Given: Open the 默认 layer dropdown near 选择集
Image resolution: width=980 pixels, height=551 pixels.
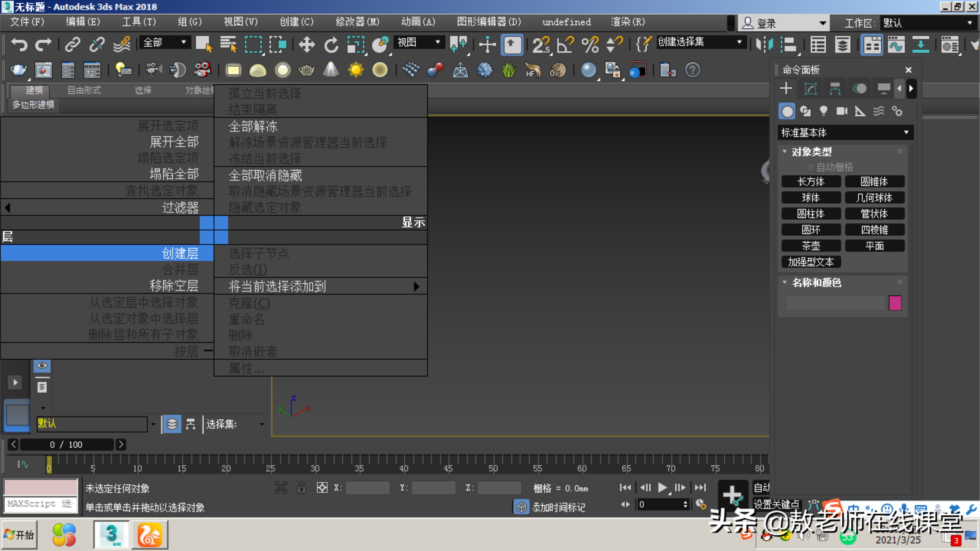Looking at the screenshot, I should coord(153,424).
